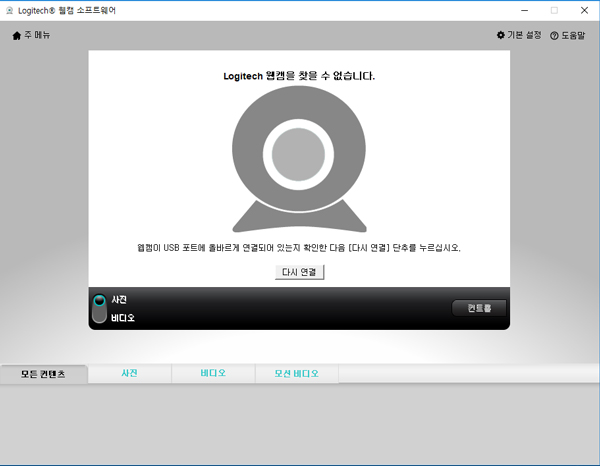This screenshot has height=466, width=600.
Task: Click the USB port instruction message text
Action: coord(299,248)
